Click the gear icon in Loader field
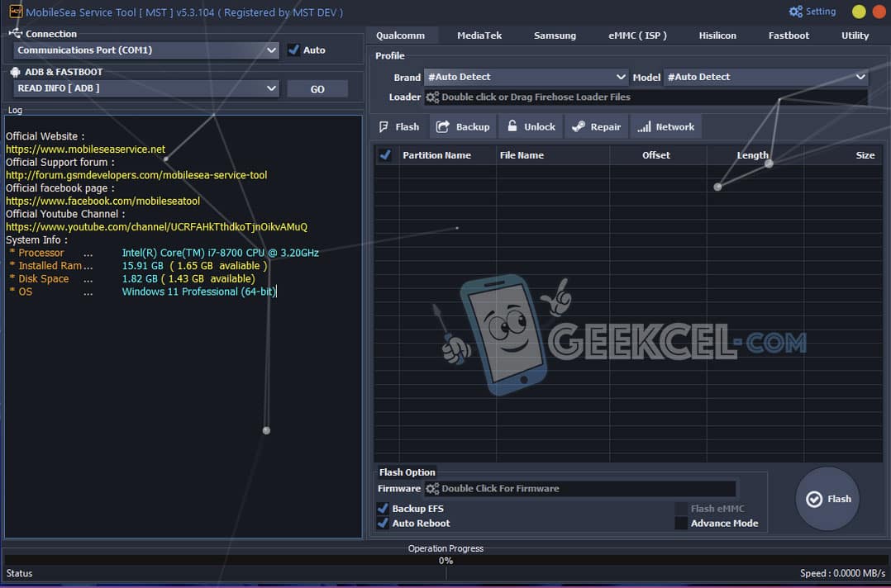The image size is (891, 588). tap(432, 97)
